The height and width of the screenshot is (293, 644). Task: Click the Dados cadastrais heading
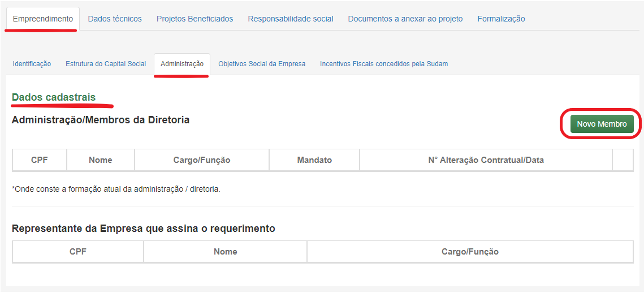point(54,97)
